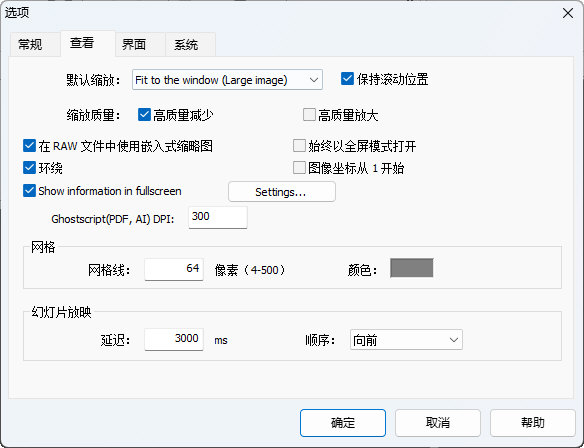The image size is (584, 448).
Task: Focus the Ghostscript DPI input field
Action: pos(218,217)
